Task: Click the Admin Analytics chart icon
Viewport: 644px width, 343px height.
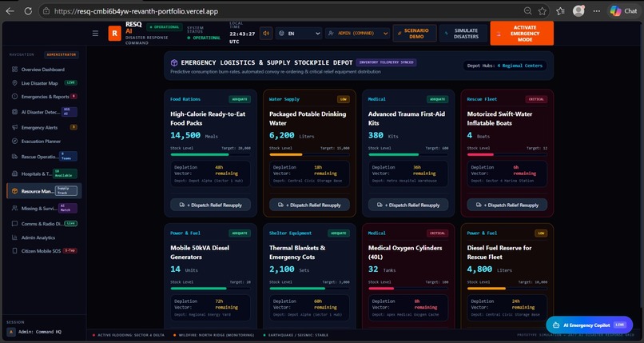Action: (15, 237)
